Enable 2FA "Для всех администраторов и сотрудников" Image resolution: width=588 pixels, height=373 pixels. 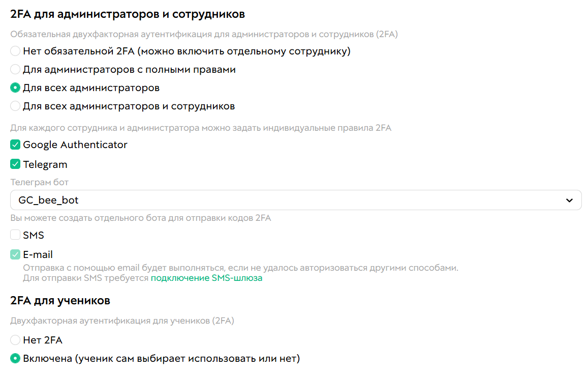[x=15, y=106]
